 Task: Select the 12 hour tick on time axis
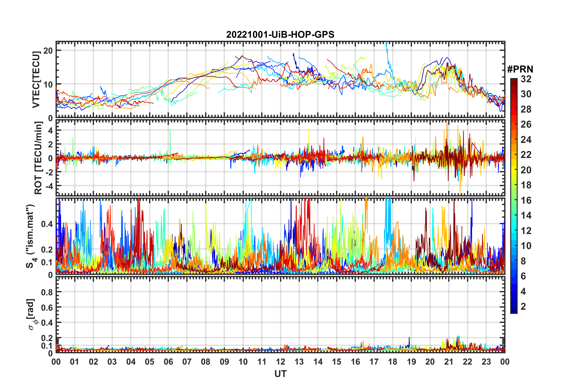(280, 362)
